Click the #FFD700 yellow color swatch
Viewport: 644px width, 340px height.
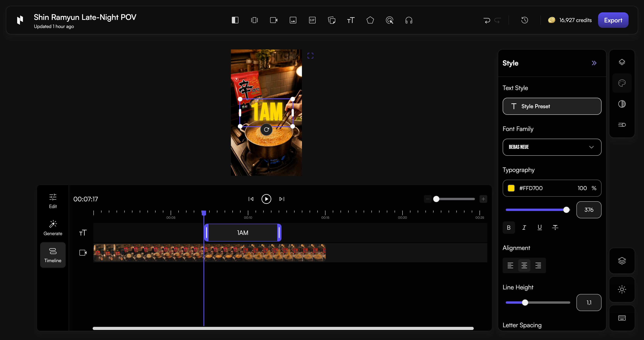tap(511, 188)
